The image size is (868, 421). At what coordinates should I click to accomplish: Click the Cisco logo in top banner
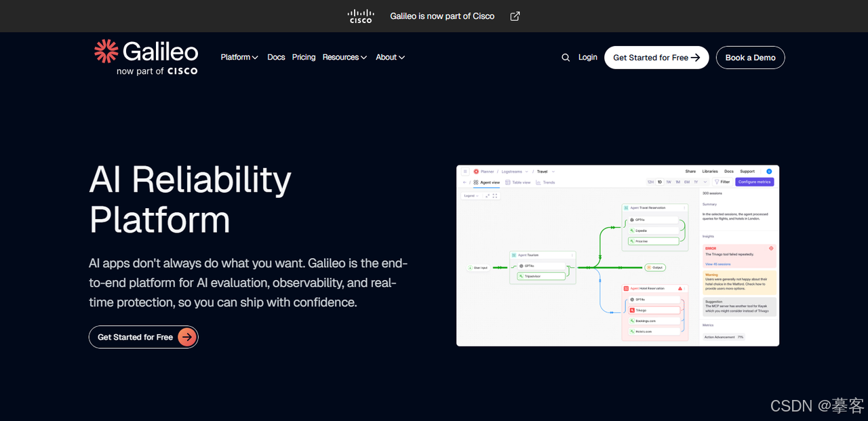point(361,16)
